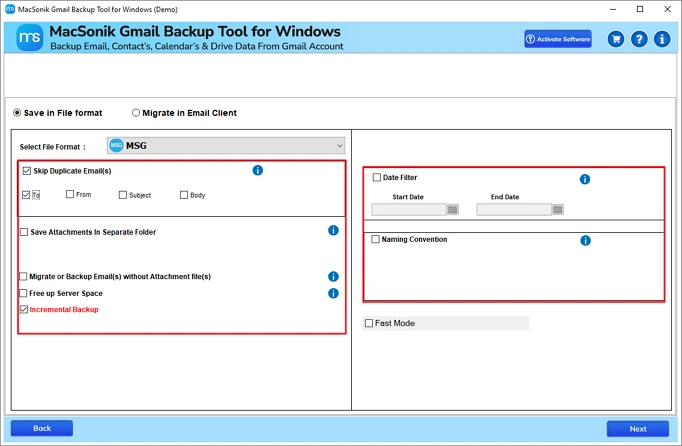Click the End Date input field
This screenshot has width=682, height=446.
tap(514, 210)
